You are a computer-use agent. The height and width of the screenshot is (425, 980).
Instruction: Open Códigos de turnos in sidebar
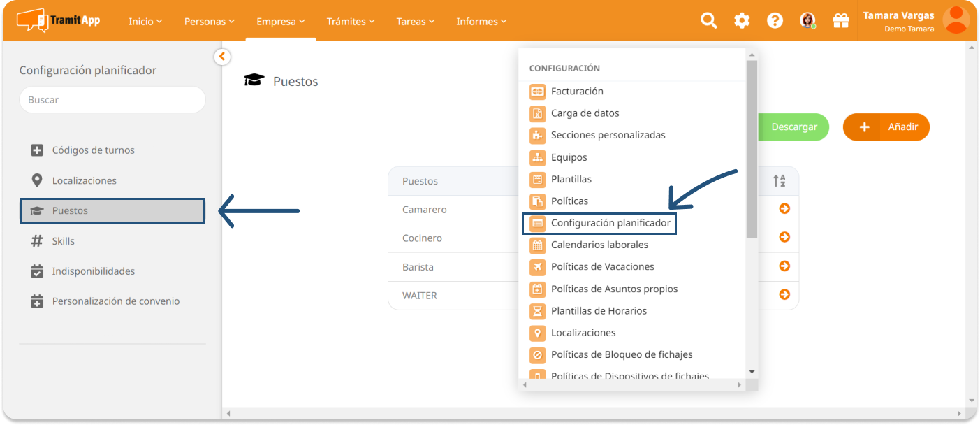(93, 150)
